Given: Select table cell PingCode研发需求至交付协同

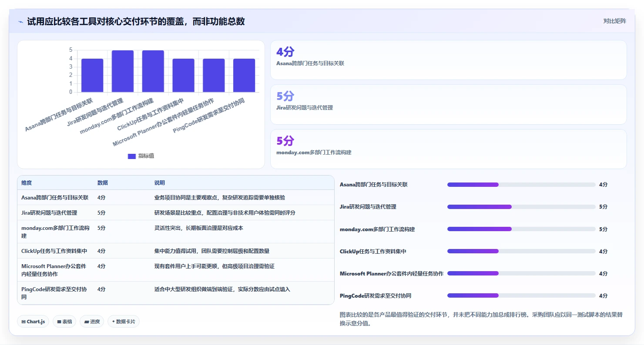Looking at the screenshot, I should pyautogui.click(x=54, y=293).
